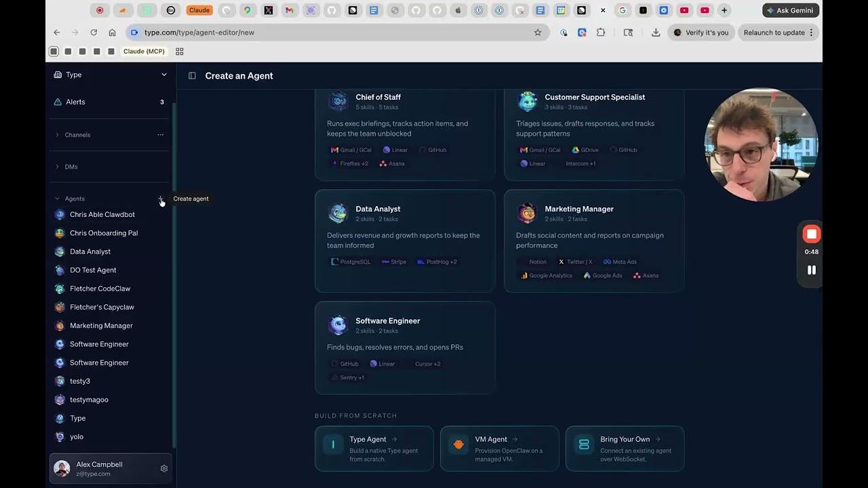
Task: Choose the Type Agent build option
Action: point(374,449)
